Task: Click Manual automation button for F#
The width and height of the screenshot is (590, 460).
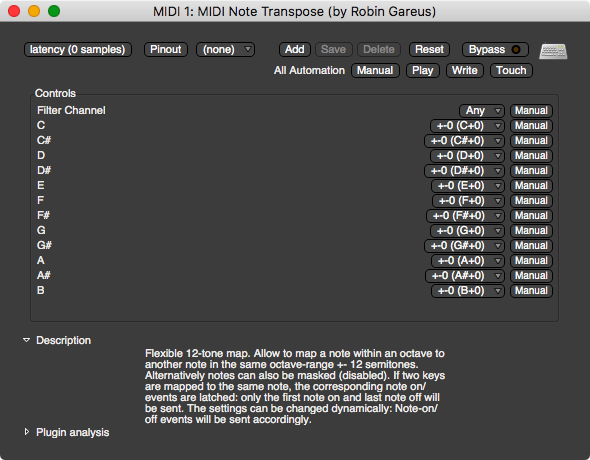Action: pyautogui.click(x=531, y=216)
